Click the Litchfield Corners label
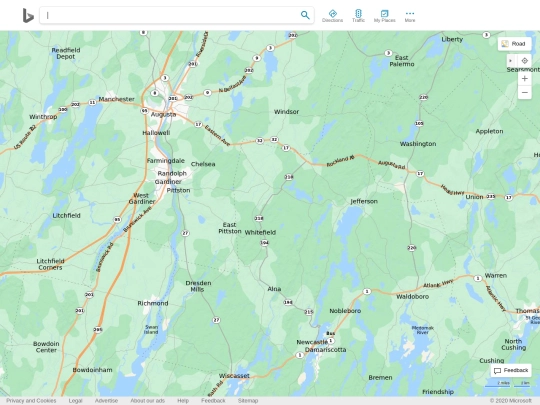The height and width of the screenshot is (405, 540). click(50, 264)
